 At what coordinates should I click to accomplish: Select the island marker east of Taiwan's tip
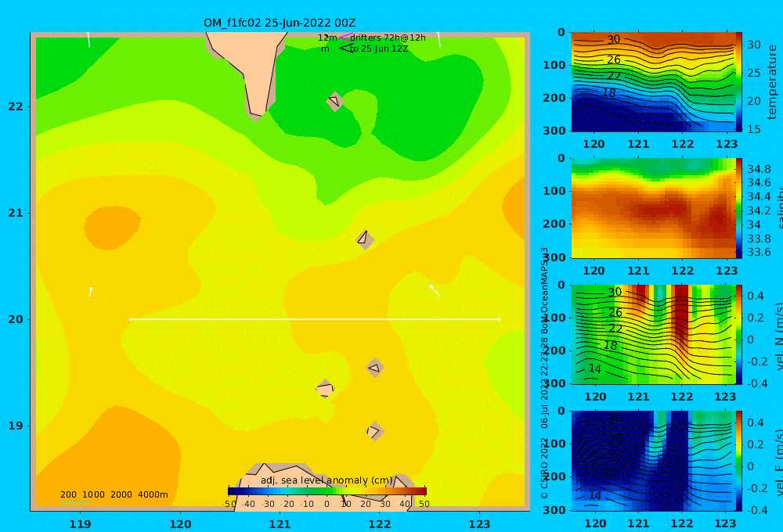[x=335, y=101]
